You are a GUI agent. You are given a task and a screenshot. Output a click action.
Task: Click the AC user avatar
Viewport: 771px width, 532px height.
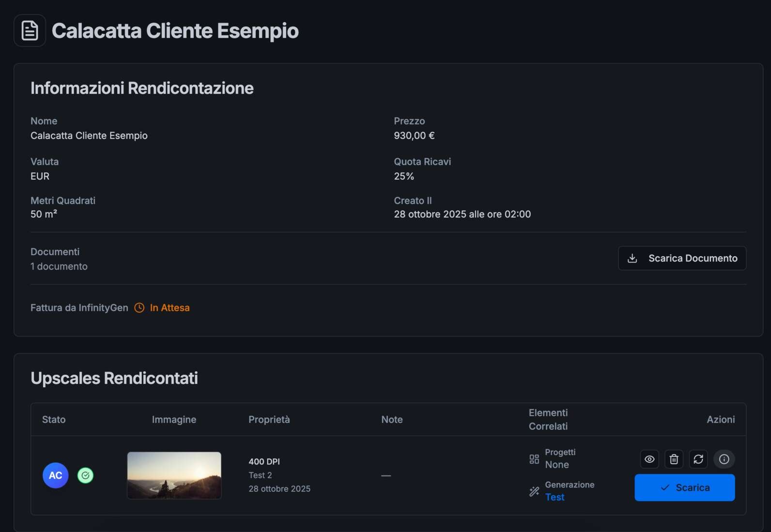coord(56,475)
